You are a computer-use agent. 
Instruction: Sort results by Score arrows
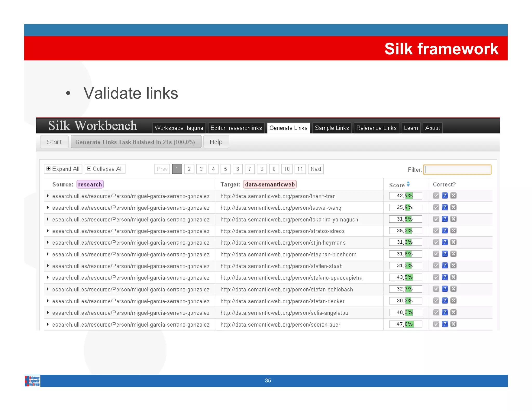click(x=408, y=184)
